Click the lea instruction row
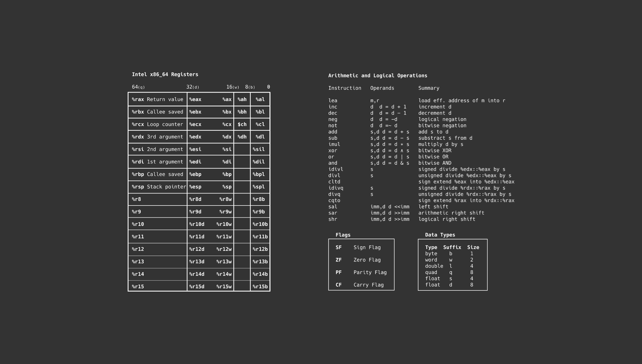Image resolution: width=642 pixels, height=364 pixels. coord(333,100)
